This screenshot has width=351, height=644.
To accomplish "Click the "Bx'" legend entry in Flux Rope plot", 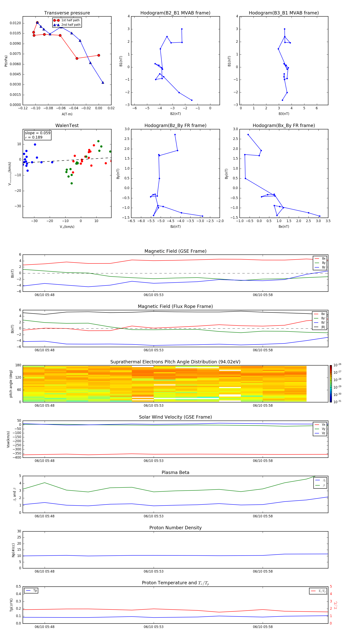I will [320, 314].
